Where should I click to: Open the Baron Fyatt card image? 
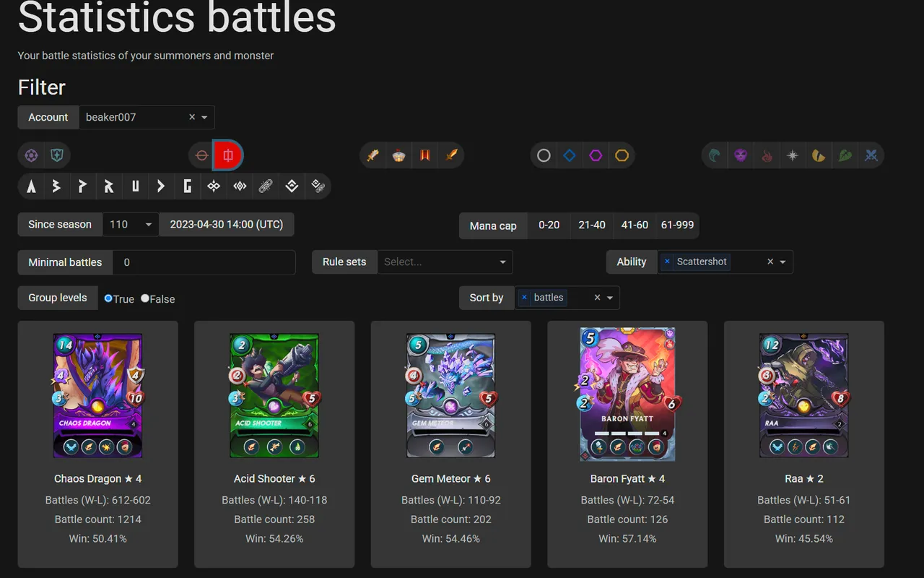(627, 394)
